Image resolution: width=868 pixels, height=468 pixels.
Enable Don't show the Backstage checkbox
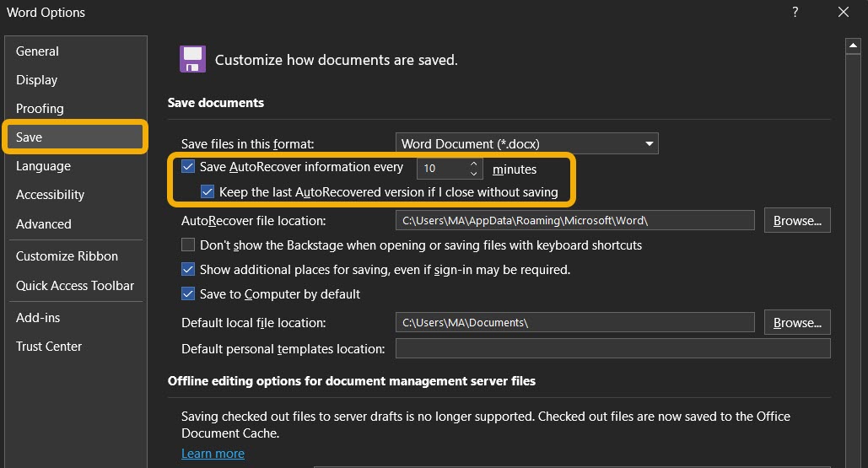188,245
